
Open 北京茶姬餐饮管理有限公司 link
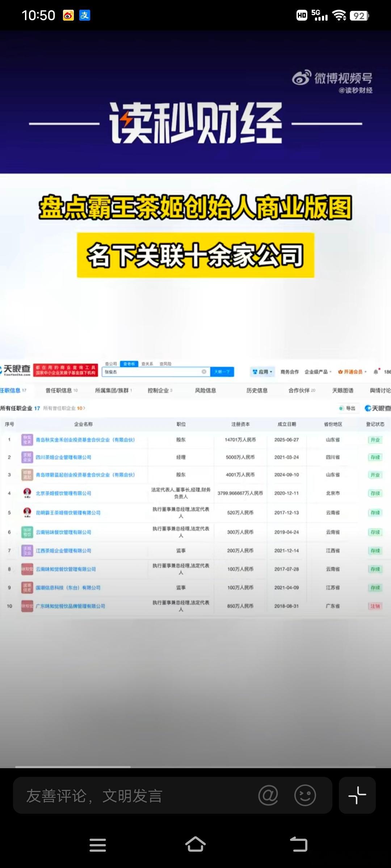click(63, 493)
